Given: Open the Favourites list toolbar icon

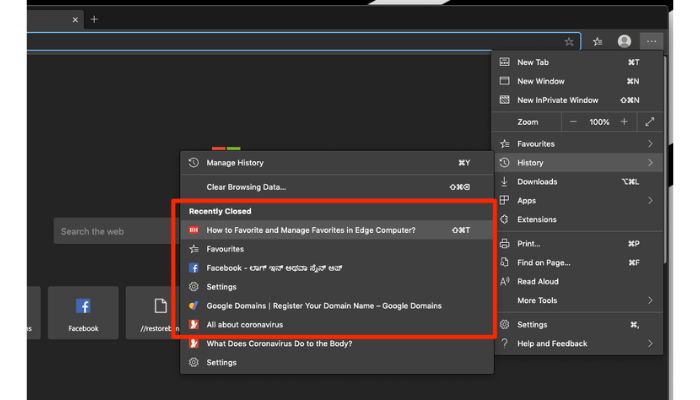Looking at the screenshot, I should click(x=597, y=42).
